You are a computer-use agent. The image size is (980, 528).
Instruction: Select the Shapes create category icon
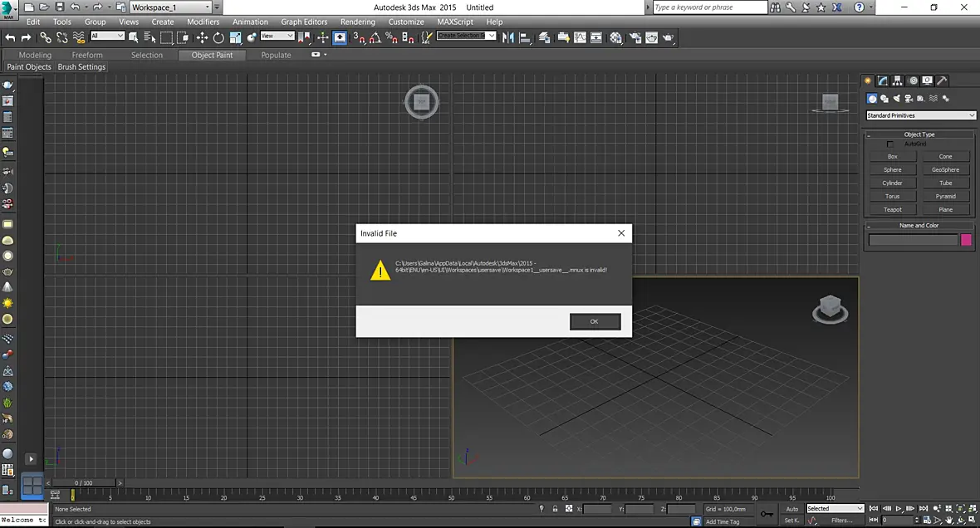[x=884, y=99]
